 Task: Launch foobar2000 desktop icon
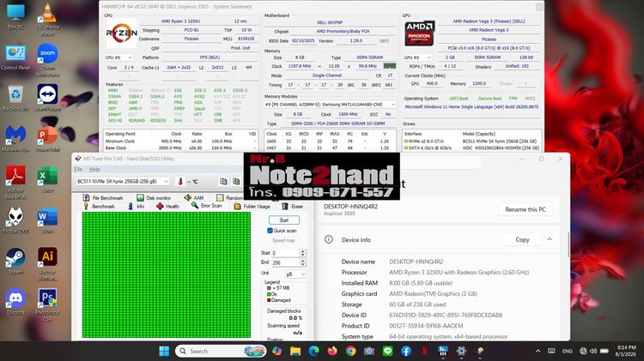(15, 220)
